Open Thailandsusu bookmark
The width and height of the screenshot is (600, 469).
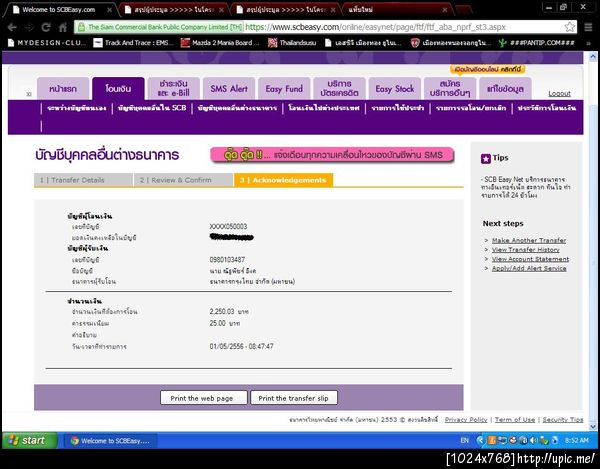[292, 43]
